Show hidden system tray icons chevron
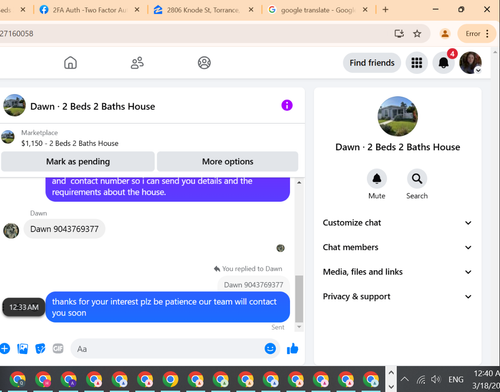 click(405, 379)
